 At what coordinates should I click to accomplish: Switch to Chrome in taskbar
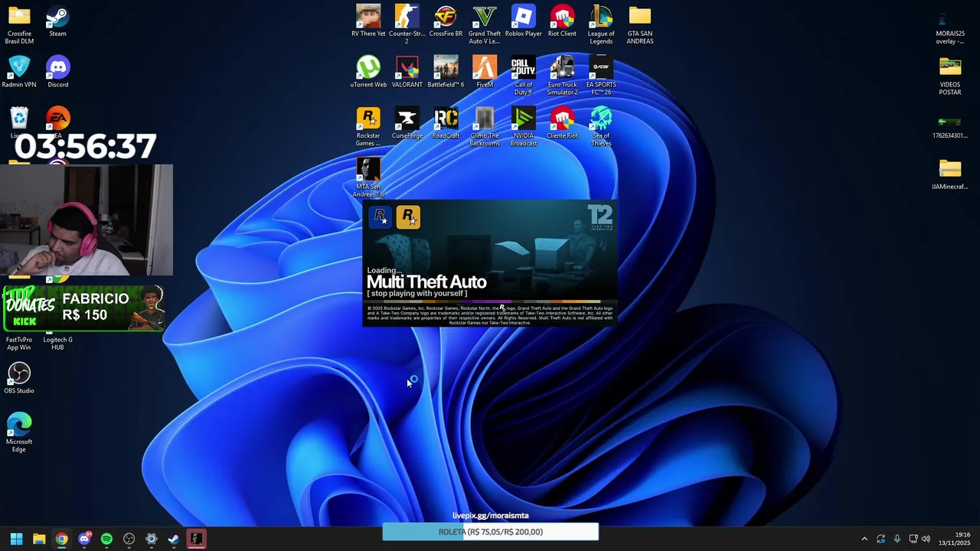point(61,539)
